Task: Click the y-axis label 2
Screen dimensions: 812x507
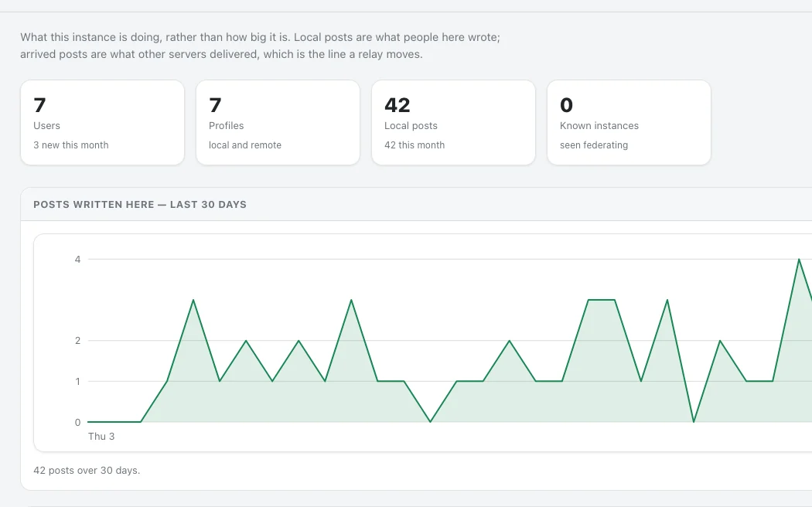Action: 77,341
